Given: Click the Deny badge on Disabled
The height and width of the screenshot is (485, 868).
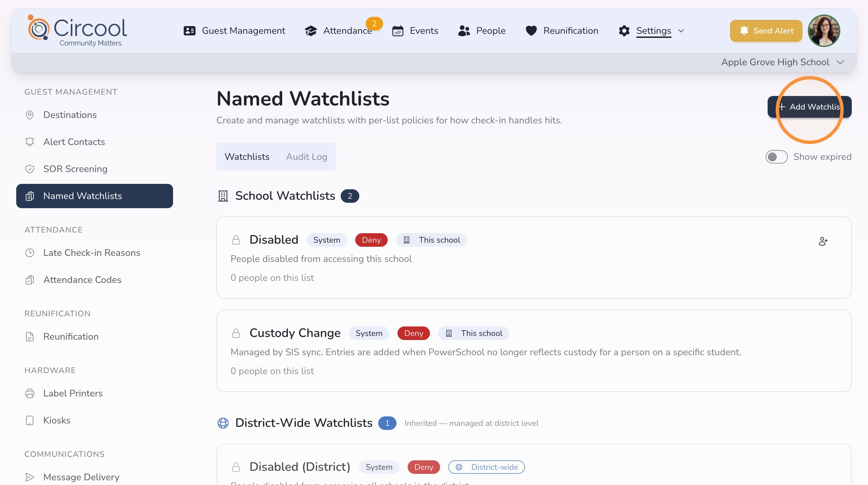Looking at the screenshot, I should point(371,240).
